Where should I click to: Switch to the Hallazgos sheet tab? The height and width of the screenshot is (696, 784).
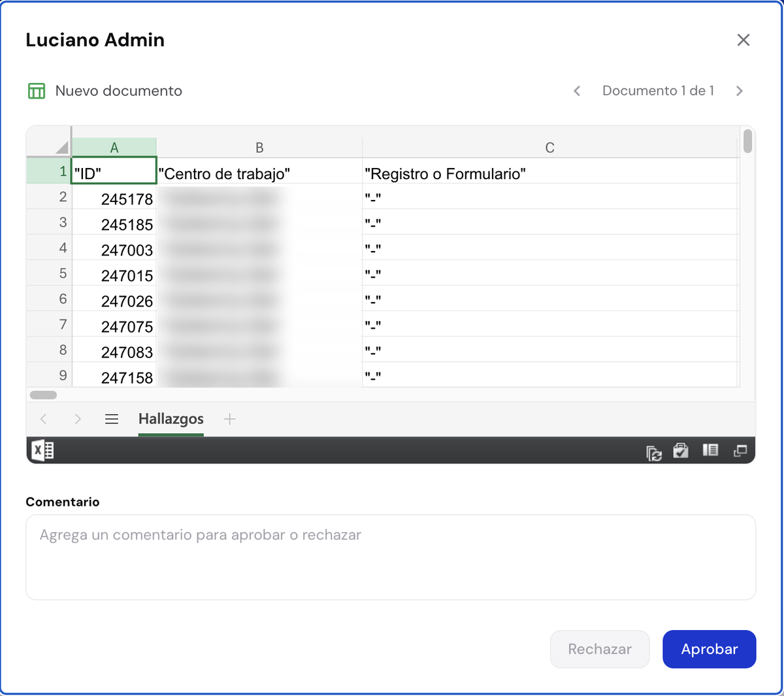(x=171, y=419)
